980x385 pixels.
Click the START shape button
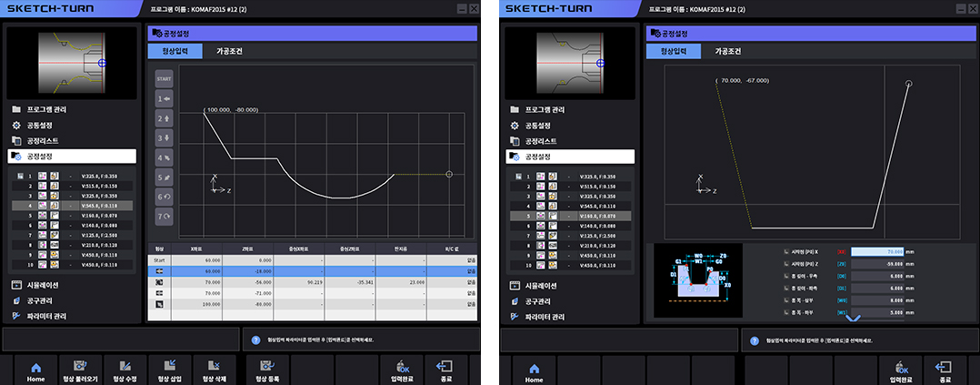(x=164, y=78)
